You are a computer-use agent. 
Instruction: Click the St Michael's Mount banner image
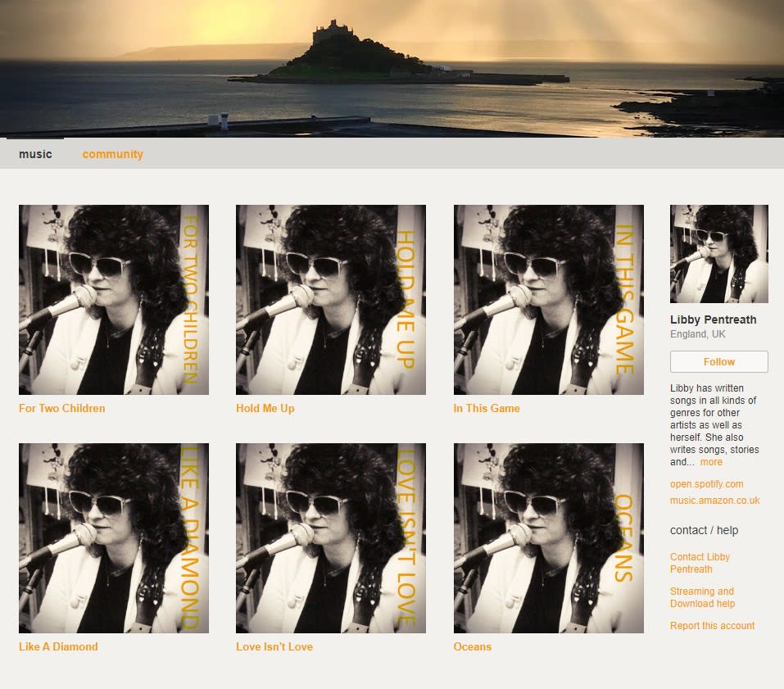coord(392,68)
